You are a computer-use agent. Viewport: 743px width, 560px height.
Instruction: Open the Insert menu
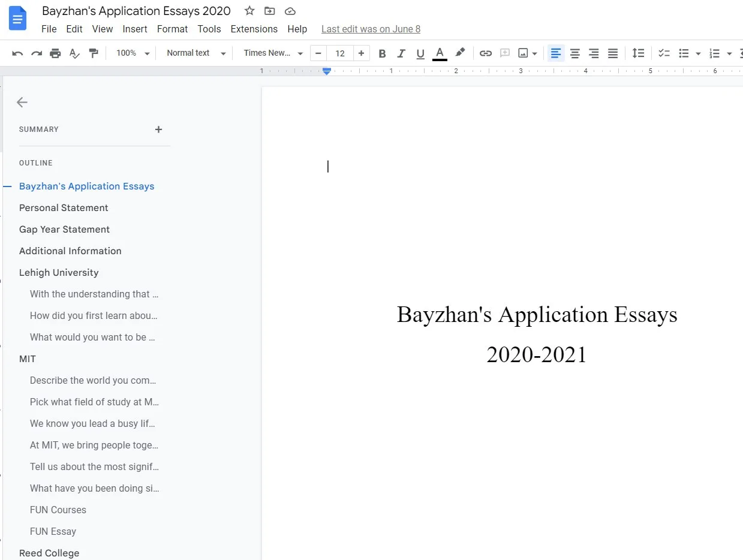[x=135, y=29]
